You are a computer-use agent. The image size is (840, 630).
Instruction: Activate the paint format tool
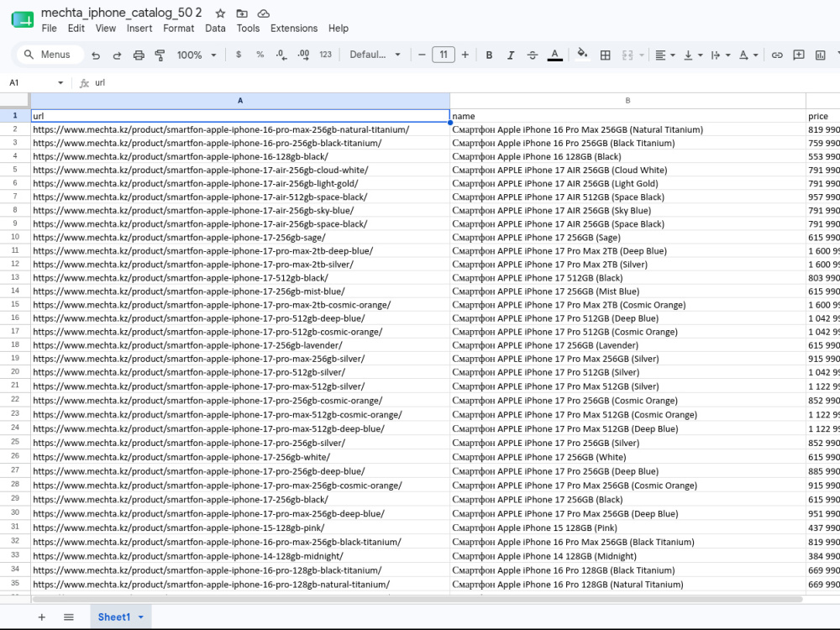click(160, 55)
